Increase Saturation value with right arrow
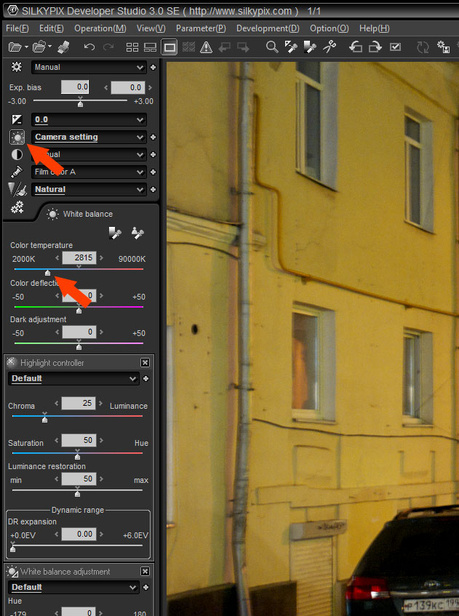Viewport: 459px width, 616px height. point(101,440)
